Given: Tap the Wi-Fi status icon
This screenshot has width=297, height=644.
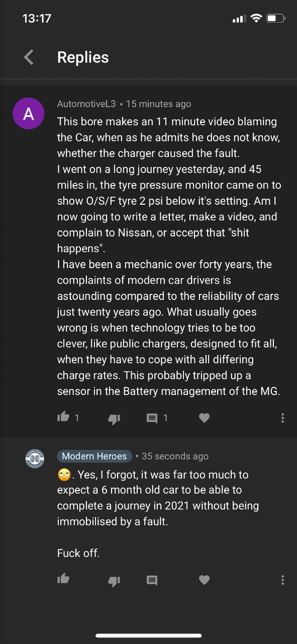Looking at the screenshot, I should click(x=256, y=19).
